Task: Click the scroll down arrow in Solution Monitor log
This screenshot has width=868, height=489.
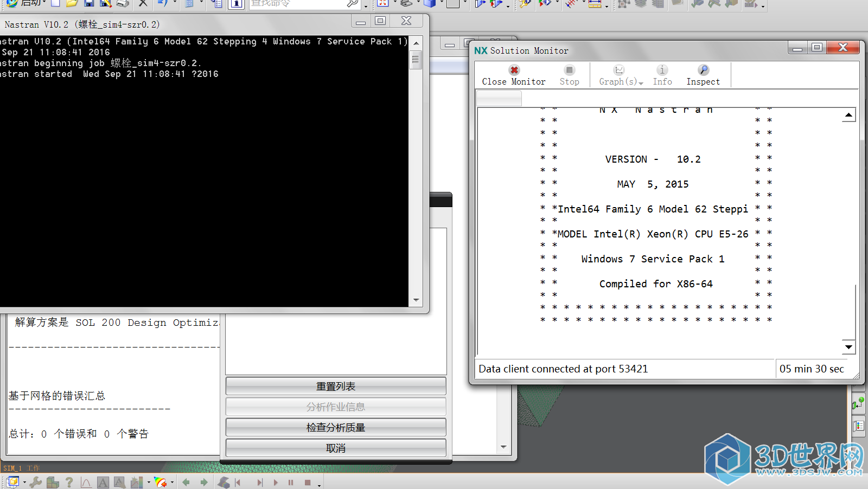Action: (848, 347)
